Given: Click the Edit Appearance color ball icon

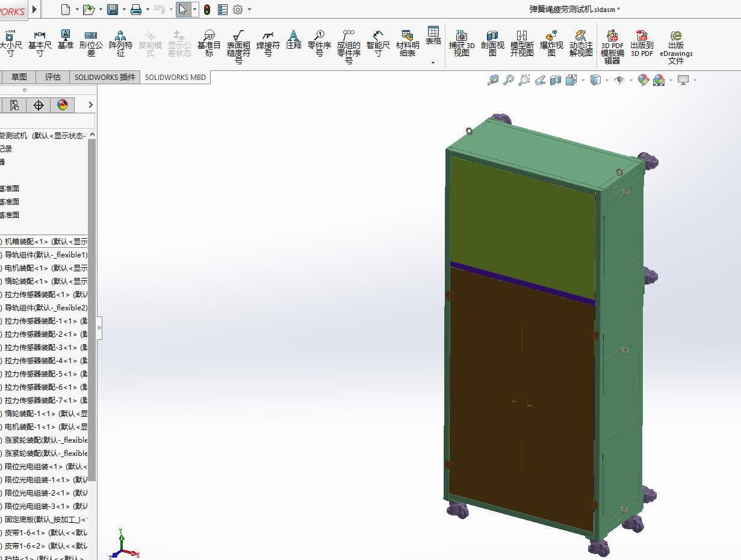Looking at the screenshot, I should click(643, 80).
